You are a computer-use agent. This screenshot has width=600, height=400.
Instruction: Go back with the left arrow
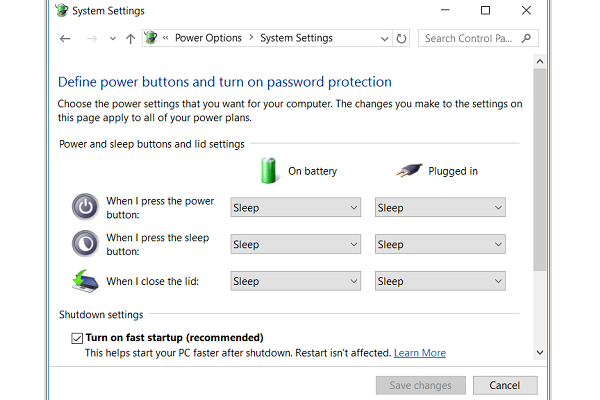pyautogui.click(x=65, y=38)
